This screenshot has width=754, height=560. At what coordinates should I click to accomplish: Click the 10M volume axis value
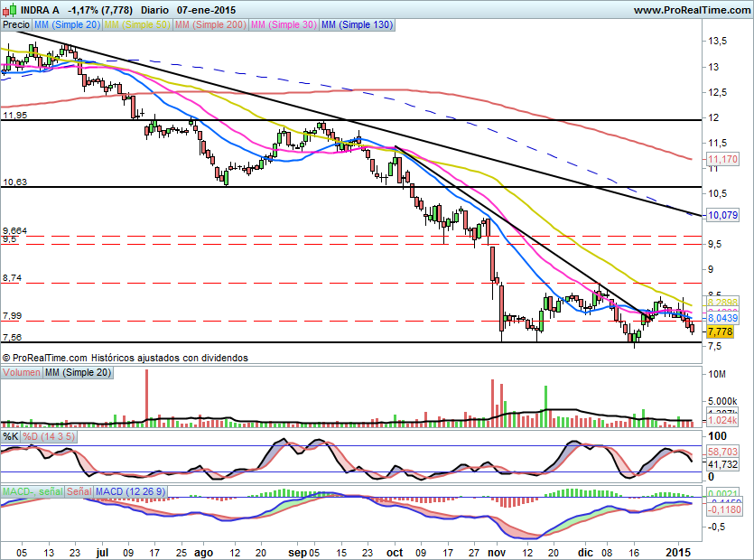pos(717,374)
